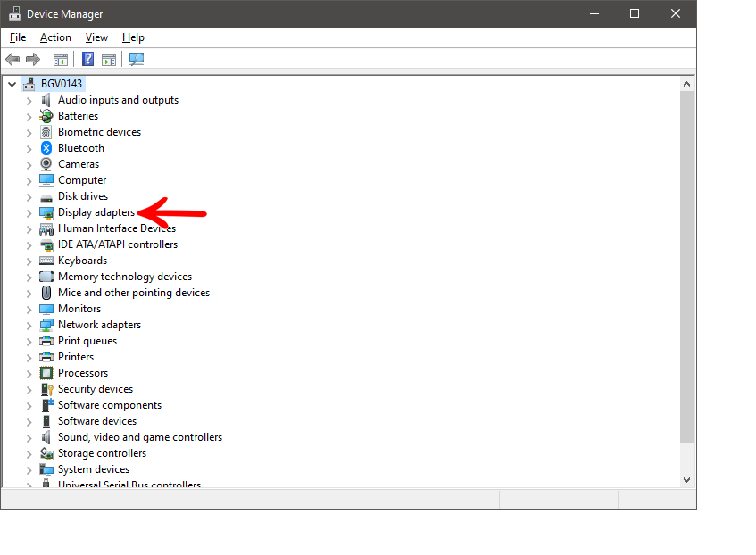Screen dimensions: 756x555
Task: Click the Processors chip icon
Action: tap(46, 373)
